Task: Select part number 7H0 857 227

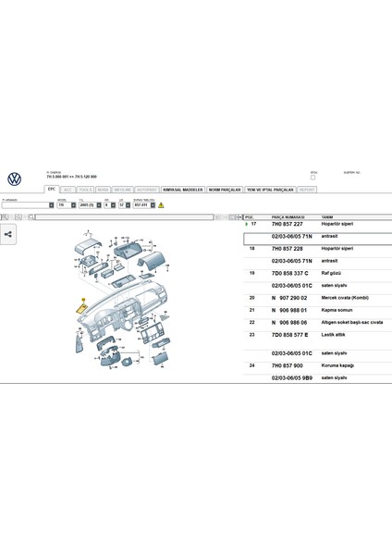Action: 287,224
